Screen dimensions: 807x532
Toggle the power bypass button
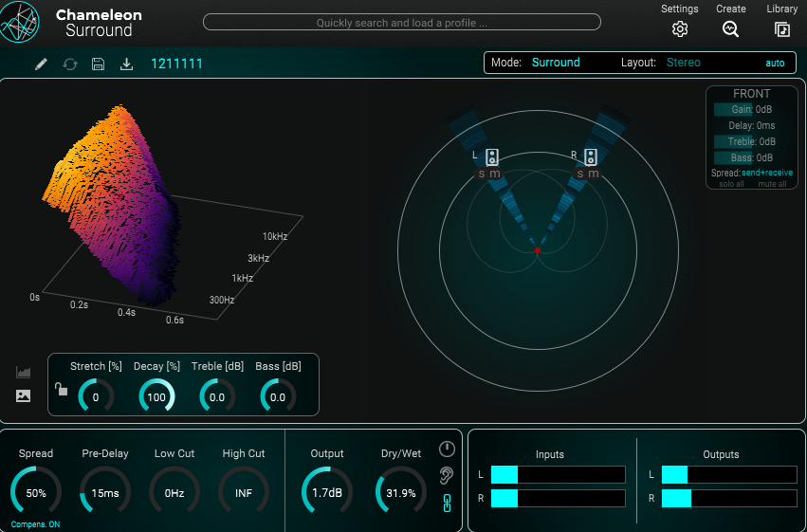coord(447,449)
